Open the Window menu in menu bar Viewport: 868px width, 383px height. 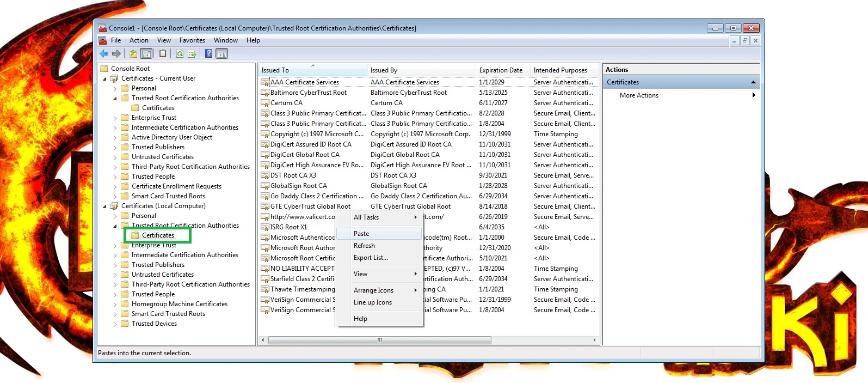coord(226,40)
